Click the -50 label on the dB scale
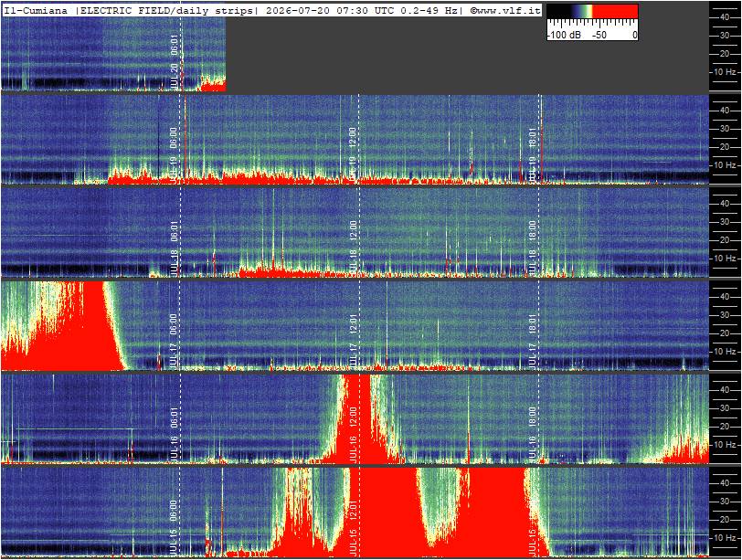The image size is (742, 560). [x=599, y=35]
